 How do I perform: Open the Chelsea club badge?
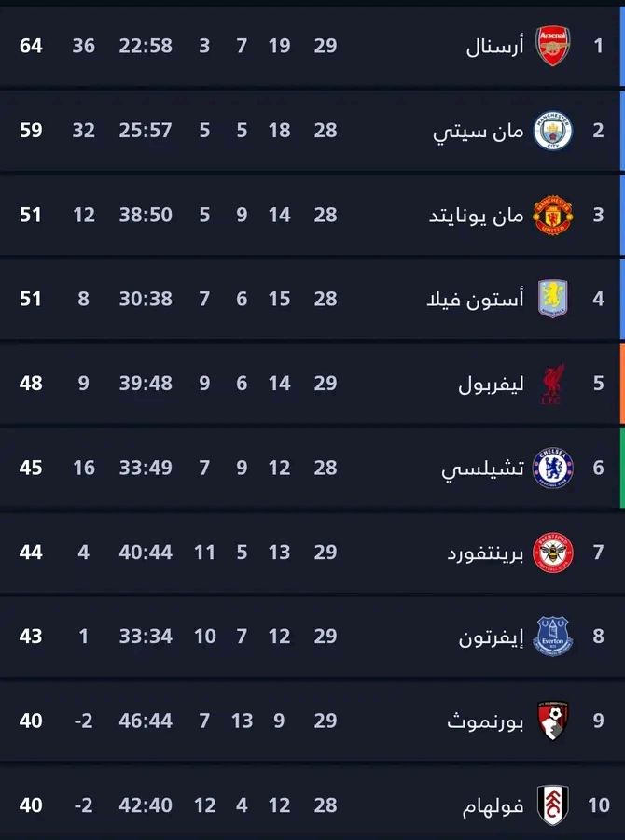click(552, 468)
